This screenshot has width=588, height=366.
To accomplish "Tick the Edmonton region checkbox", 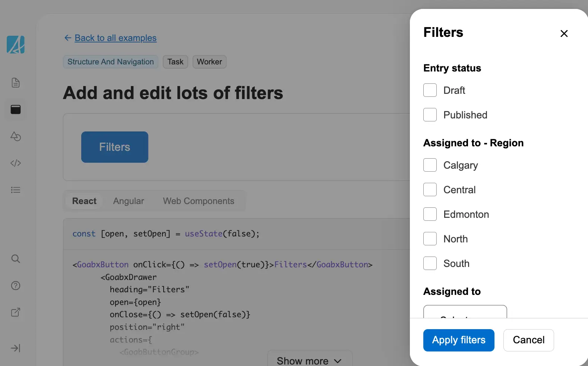I will (430, 214).
